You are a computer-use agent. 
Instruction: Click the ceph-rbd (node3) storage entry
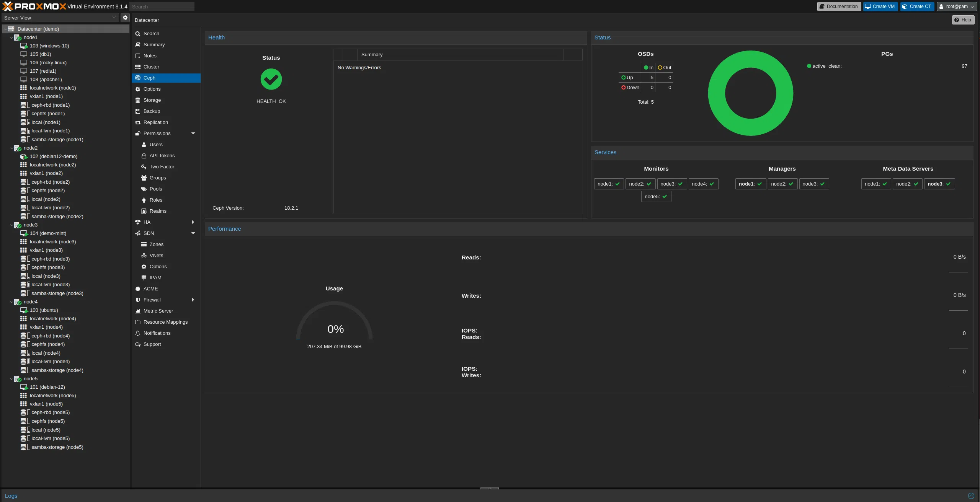tap(50, 259)
